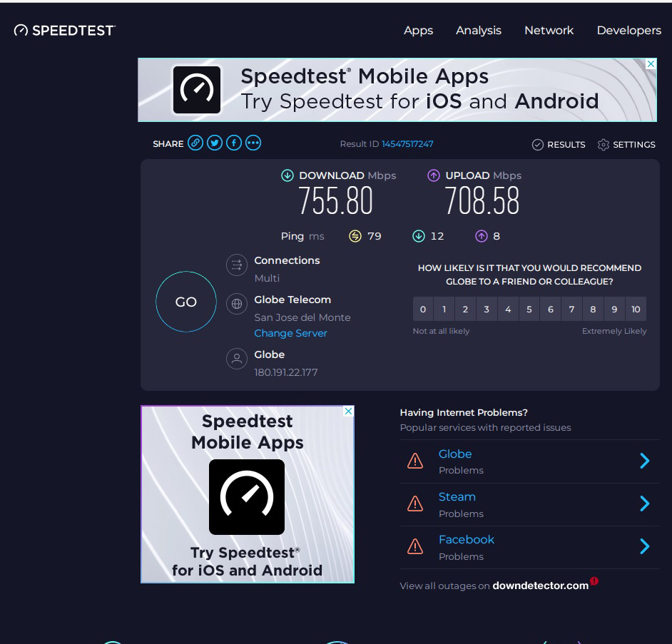Image resolution: width=672 pixels, height=644 pixels.
Task: Click the IP address 180.191.22.177
Action: 286,372
